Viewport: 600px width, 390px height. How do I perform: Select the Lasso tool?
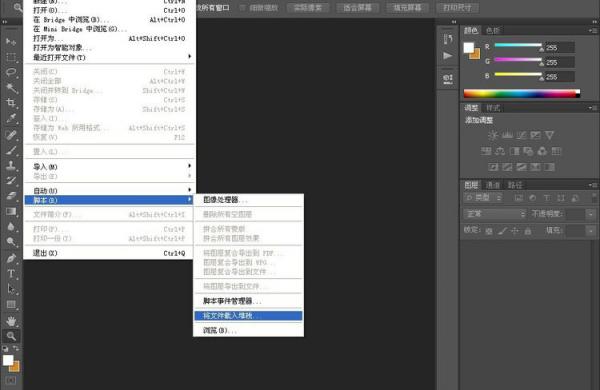click(11, 72)
